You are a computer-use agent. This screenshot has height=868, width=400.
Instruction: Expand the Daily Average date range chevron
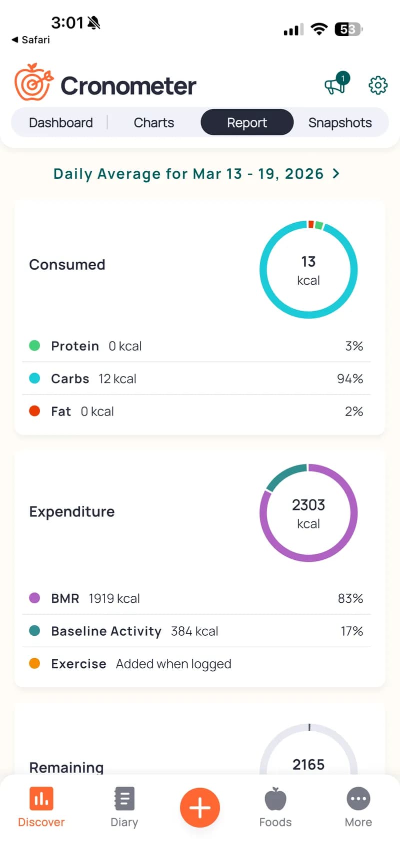(x=336, y=173)
